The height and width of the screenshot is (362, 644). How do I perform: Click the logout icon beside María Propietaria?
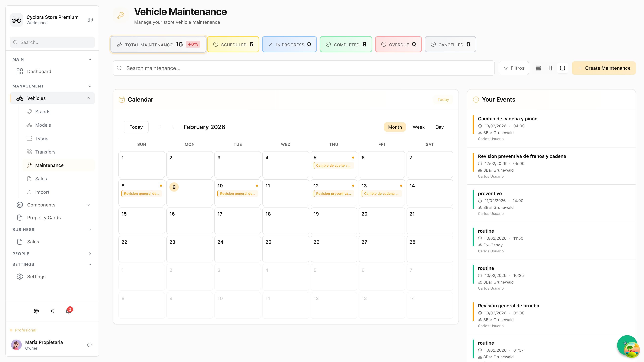click(90, 345)
